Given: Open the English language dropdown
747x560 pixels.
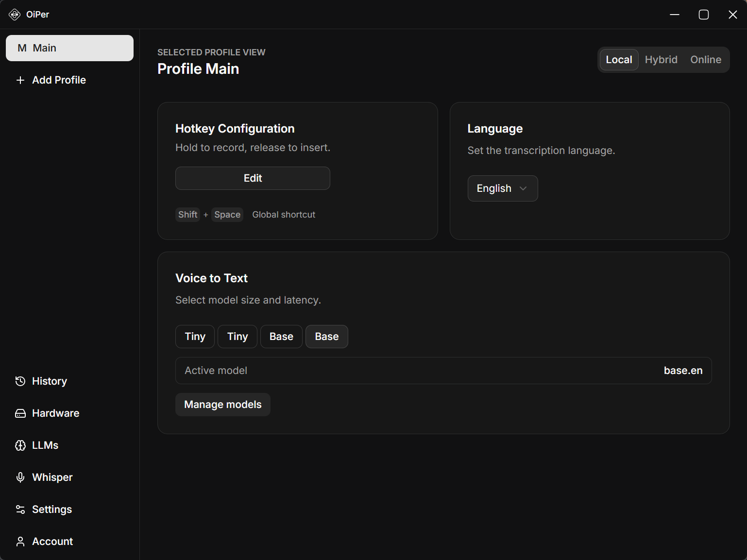Looking at the screenshot, I should pyautogui.click(x=502, y=188).
